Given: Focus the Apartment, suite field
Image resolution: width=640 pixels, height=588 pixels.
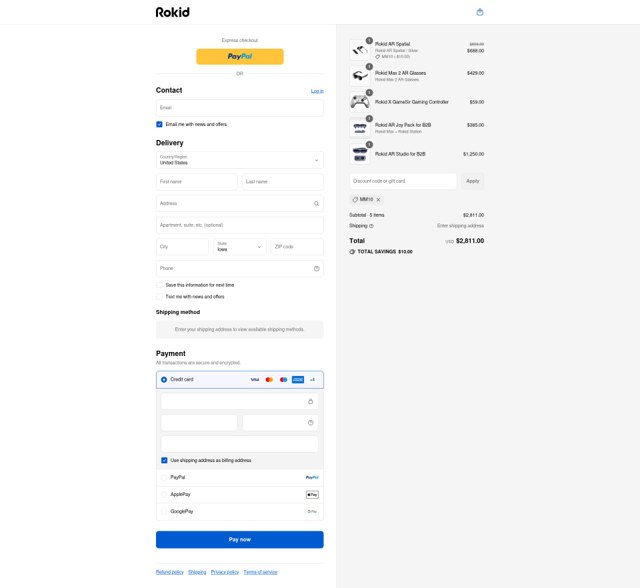Looking at the screenshot, I should click(240, 225).
